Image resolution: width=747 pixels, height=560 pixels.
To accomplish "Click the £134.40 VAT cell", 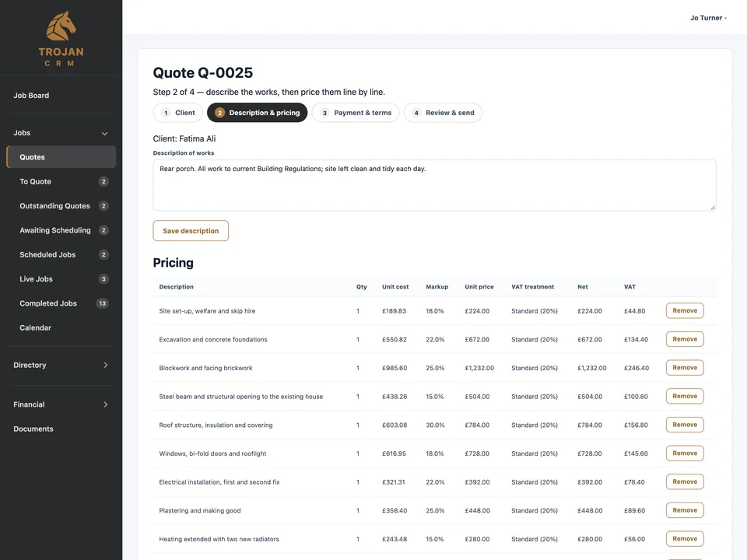I will [x=636, y=340].
